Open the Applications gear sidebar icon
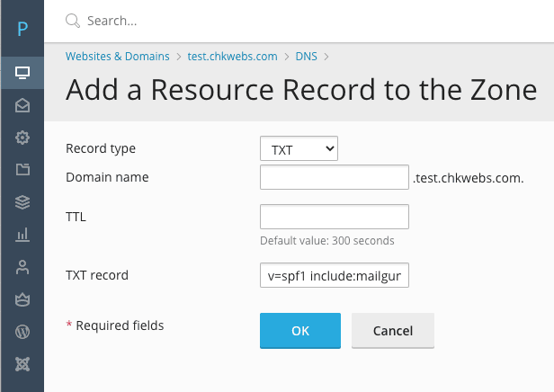 click(x=22, y=138)
